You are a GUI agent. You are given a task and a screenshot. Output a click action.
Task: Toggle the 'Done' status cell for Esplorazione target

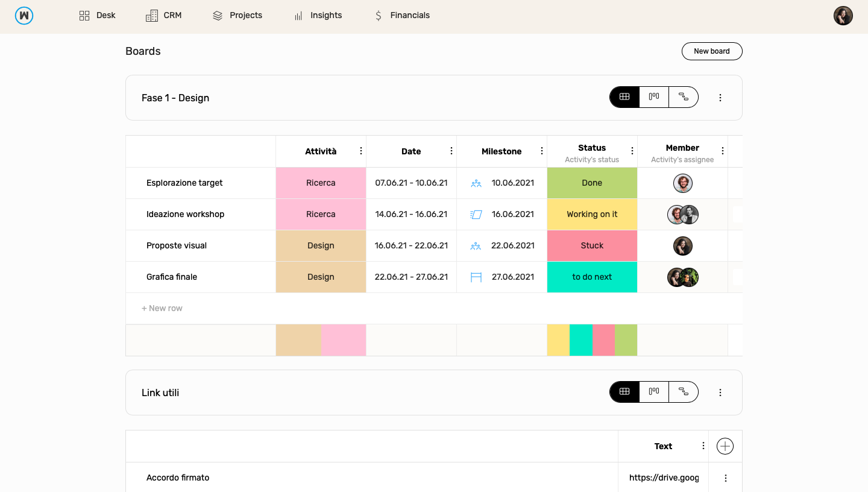(x=592, y=183)
